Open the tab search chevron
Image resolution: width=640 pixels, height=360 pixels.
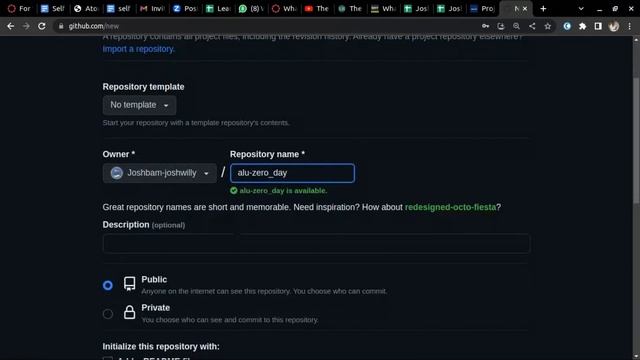click(x=581, y=9)
